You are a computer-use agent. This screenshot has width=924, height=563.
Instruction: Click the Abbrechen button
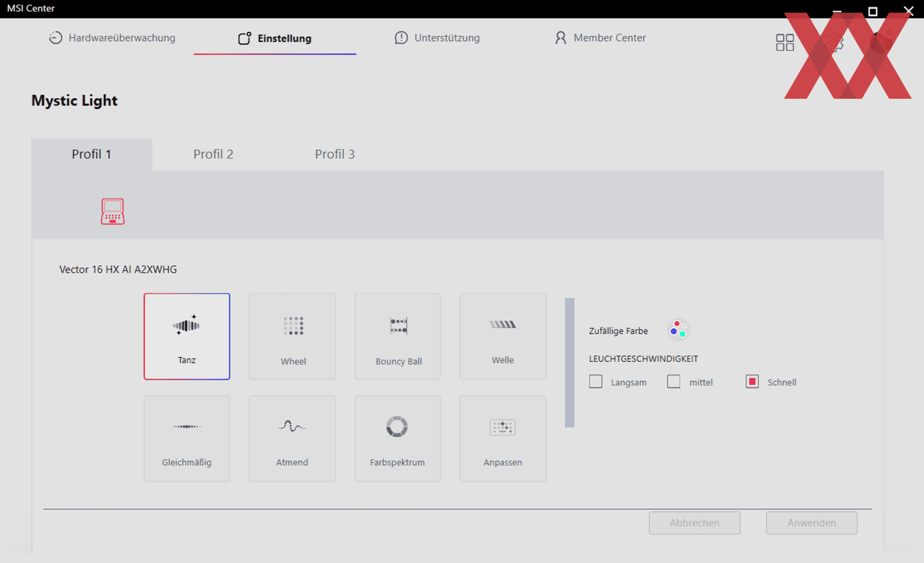[x=694, y=523]
